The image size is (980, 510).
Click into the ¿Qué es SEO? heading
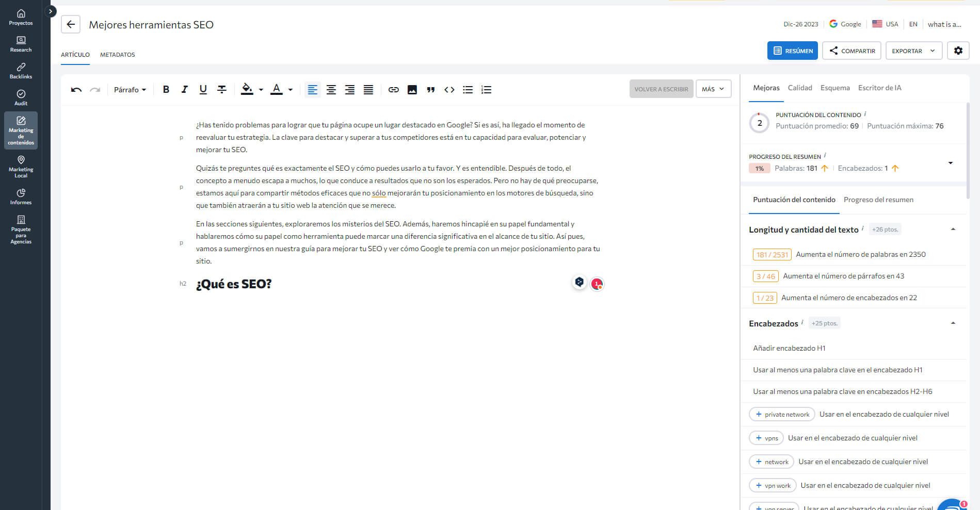[234, 284]
